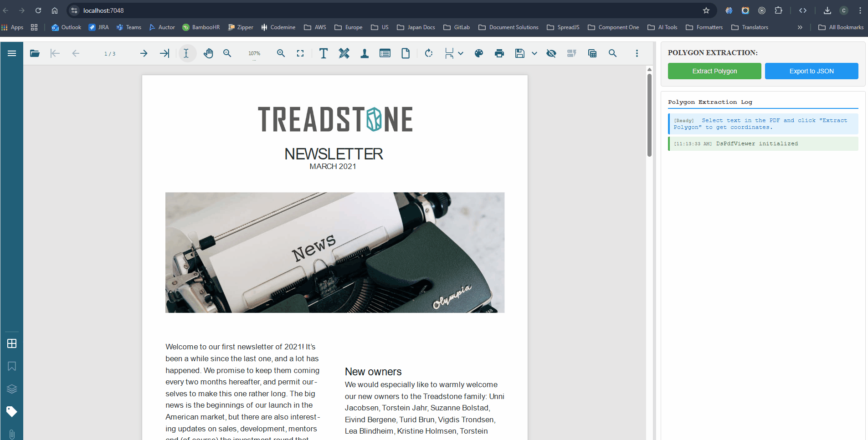Click the text annotation tool
Viewport: 868px width, 440px height.
point(323,53)
